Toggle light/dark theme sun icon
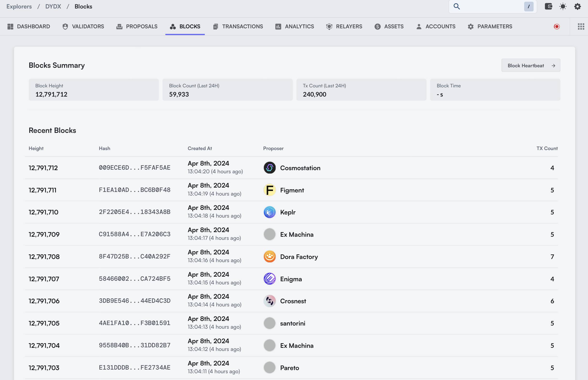588x380 pixels. [x=563, y=7]
